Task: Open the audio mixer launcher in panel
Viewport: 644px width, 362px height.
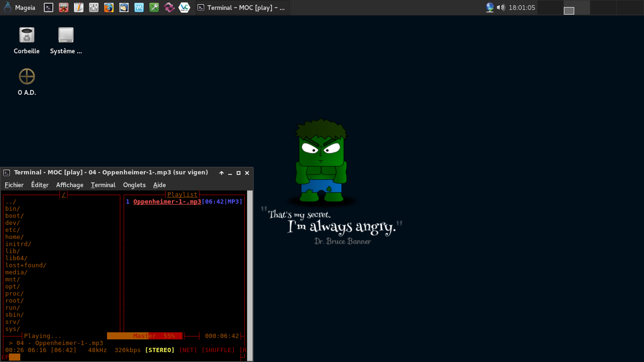Action: 94,8
